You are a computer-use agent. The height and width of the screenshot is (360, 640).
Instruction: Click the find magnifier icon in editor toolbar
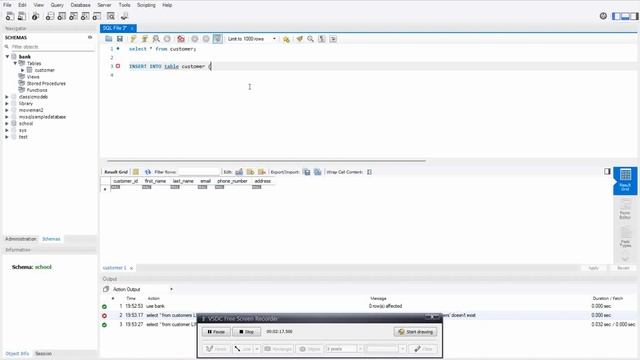click(x=311, y=39)
